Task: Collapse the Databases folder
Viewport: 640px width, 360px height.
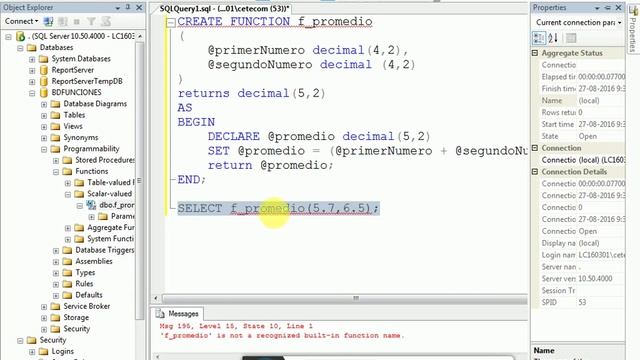Action: (x=20, y=48)
